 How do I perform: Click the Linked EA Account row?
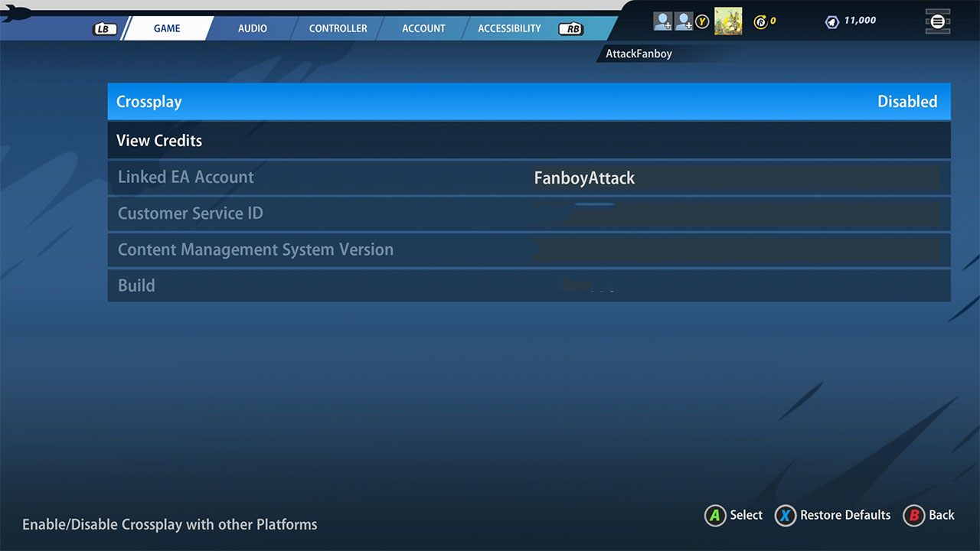528,178
